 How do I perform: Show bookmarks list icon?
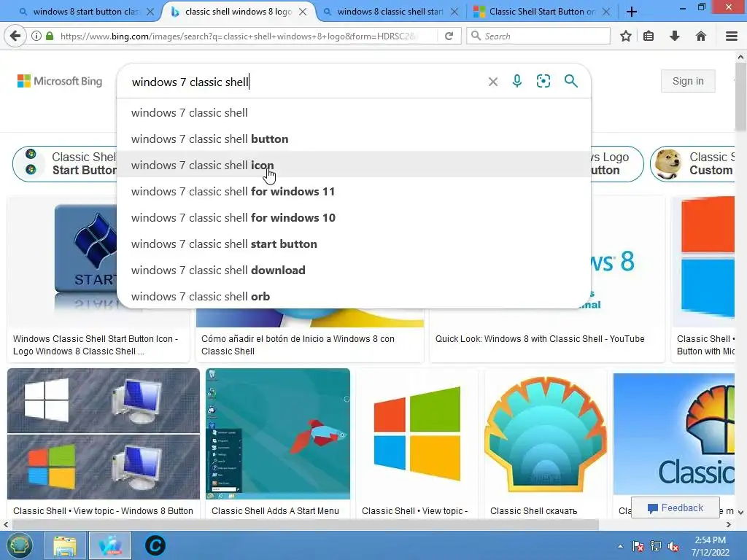649,36
